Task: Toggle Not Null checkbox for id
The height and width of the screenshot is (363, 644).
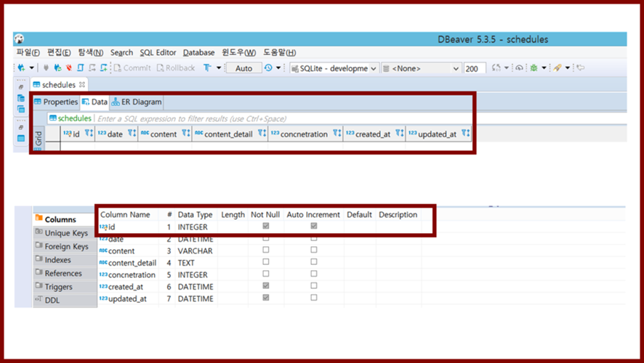Action: (x=266, y=226)
